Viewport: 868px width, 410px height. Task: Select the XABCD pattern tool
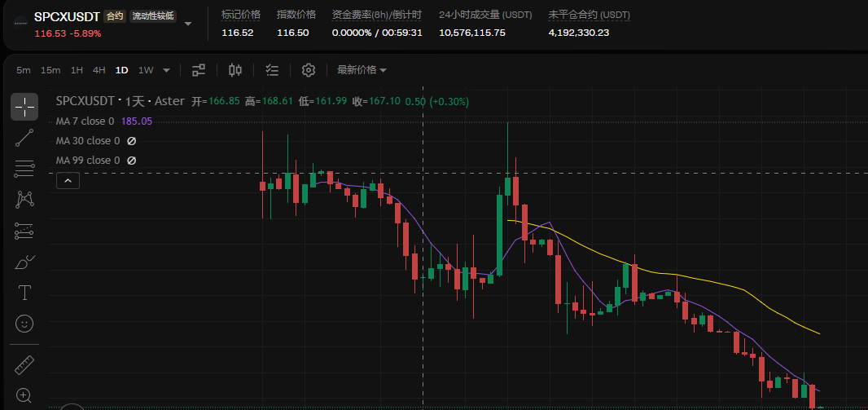tap(24, 200)
